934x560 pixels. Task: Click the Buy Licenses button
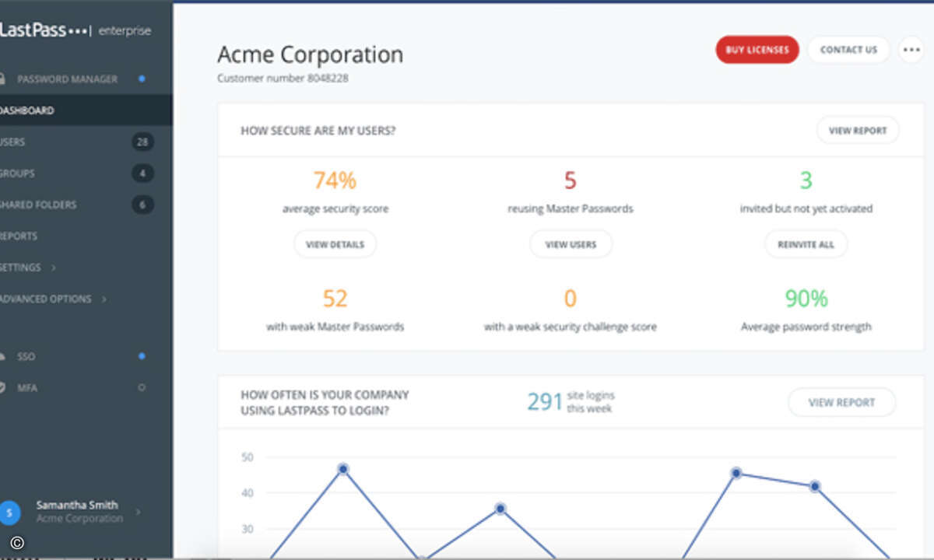(757, 50)
